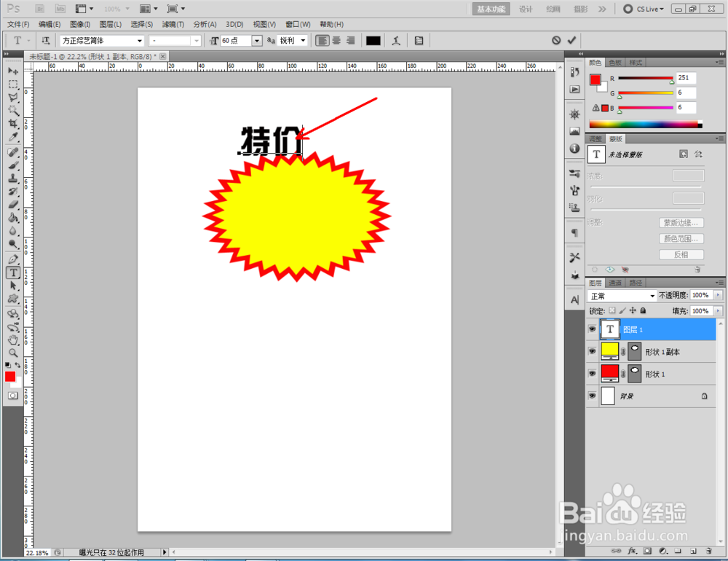
Task: Toggle visibility of 形状 1 副本 layer
Action: coord(592,350)
